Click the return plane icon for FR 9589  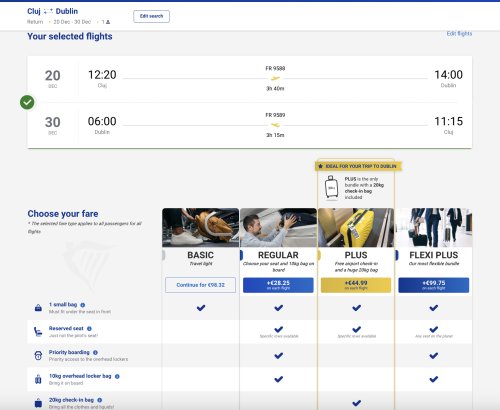click(x=275, y=125)
